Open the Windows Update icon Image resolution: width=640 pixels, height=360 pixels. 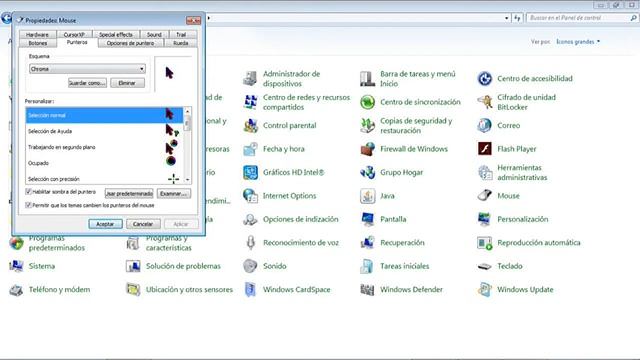(x=484, y=289)
